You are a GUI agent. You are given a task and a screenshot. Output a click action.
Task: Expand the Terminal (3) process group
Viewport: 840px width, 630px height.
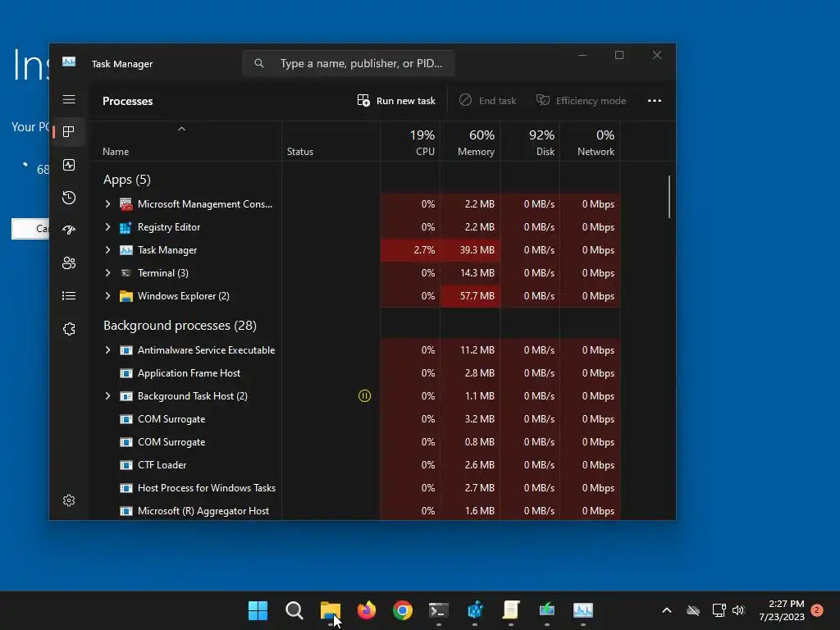coord(107,273)
